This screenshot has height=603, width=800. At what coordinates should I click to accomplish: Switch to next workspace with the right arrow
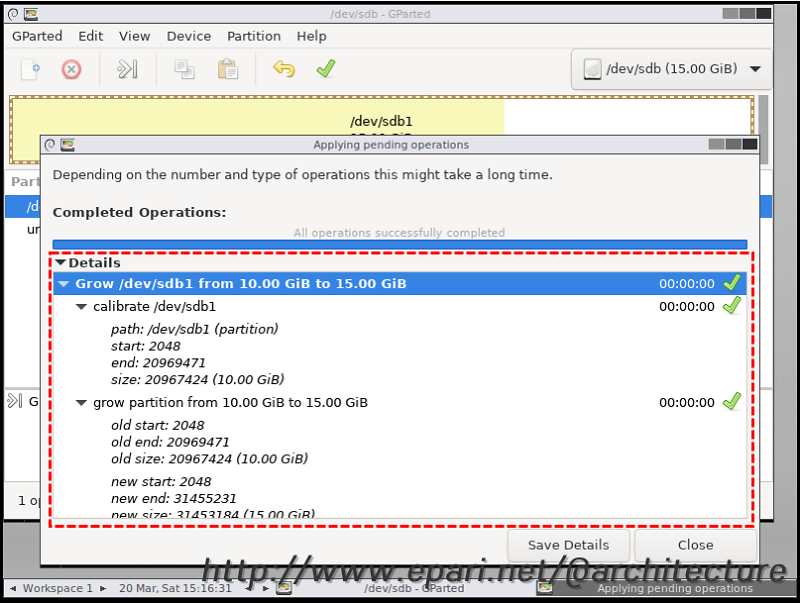pyautogui.click(x=103, y=588)
